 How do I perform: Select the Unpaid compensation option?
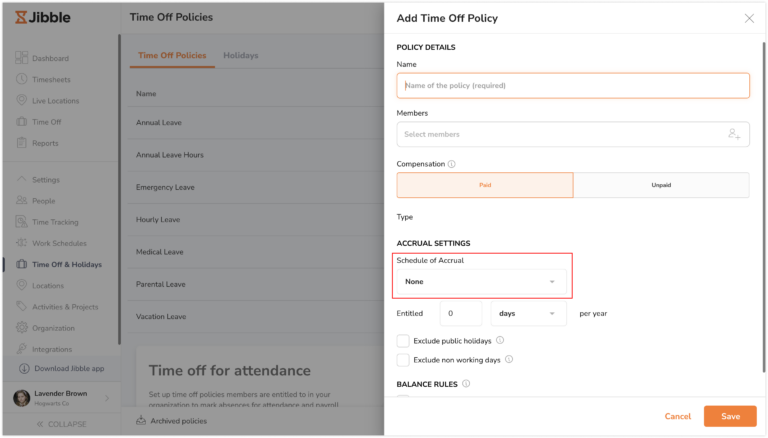661,185
